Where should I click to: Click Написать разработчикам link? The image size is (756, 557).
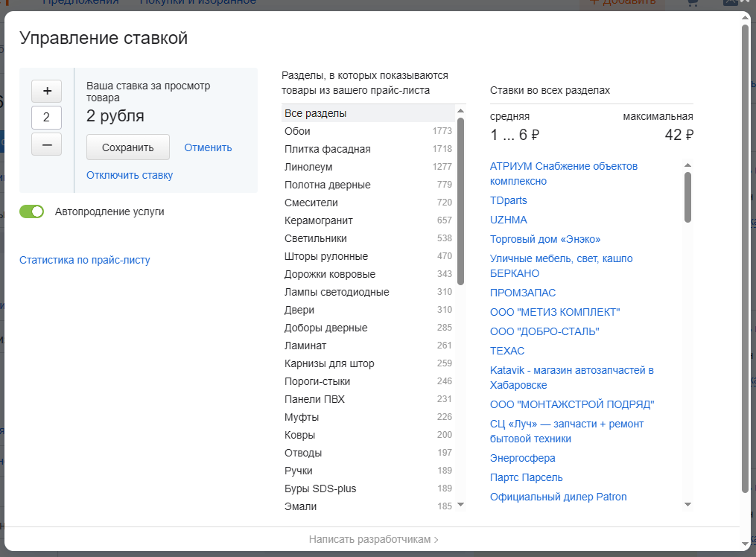[374, 539]
